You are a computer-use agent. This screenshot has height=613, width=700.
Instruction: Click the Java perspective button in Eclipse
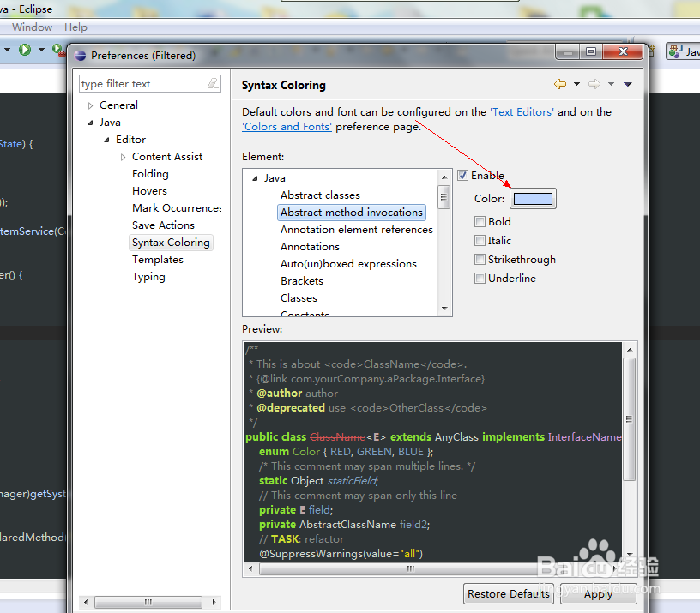tap(683, 51)
